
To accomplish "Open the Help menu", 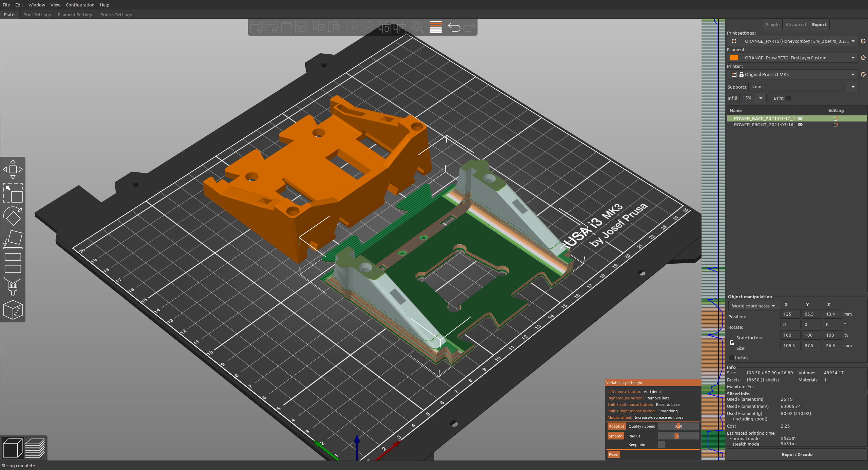I will click(x=104, y=5).
